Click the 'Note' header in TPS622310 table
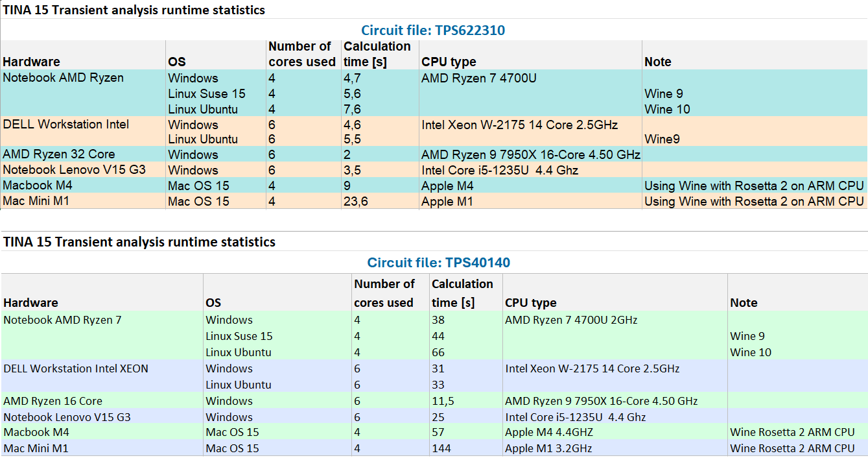 pyautogui.click(x=658, y=62)
